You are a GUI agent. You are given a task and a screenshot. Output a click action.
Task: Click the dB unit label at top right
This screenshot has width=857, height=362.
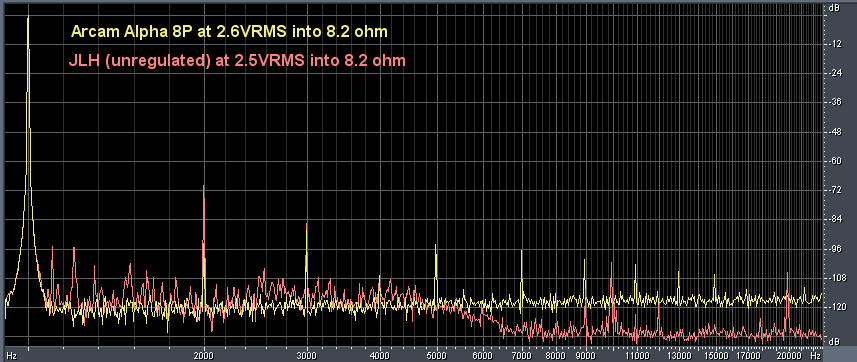835,8
